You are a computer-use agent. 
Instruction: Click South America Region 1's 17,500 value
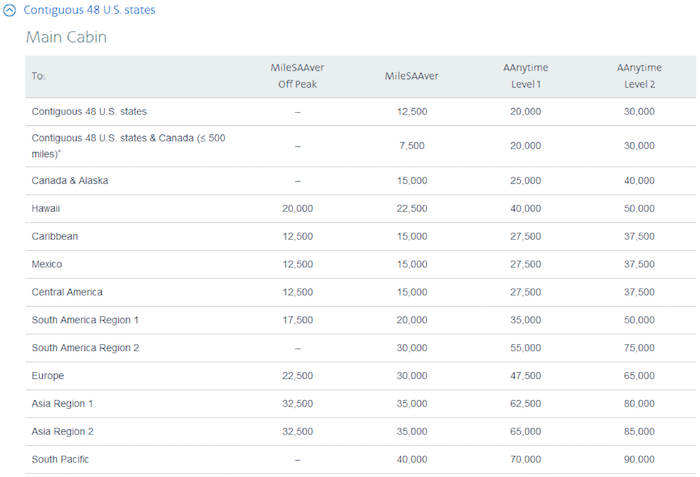297,320
